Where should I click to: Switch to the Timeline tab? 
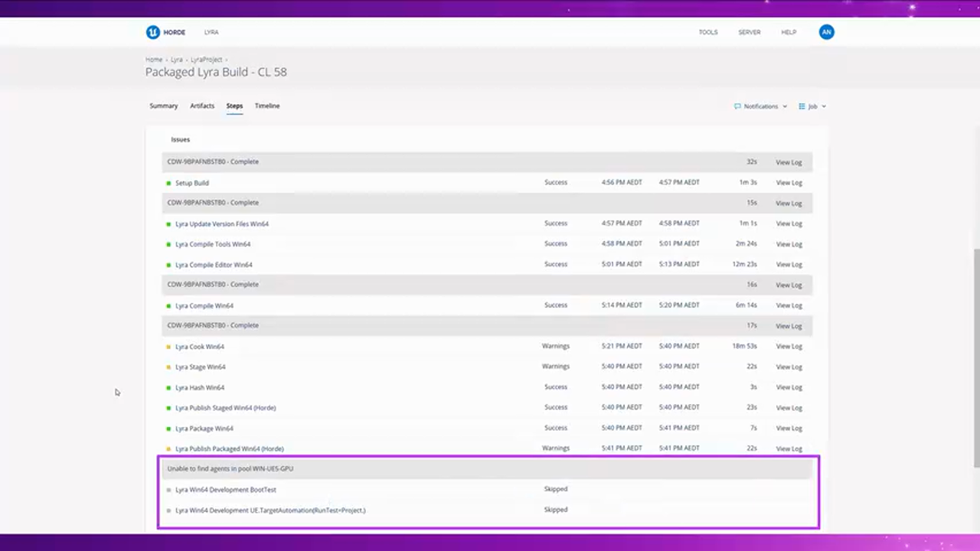click(x=267, y=106)
